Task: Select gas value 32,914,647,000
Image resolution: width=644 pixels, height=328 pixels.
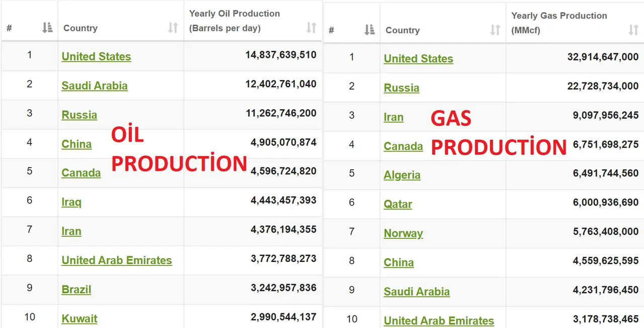Action: pos(603,57)
